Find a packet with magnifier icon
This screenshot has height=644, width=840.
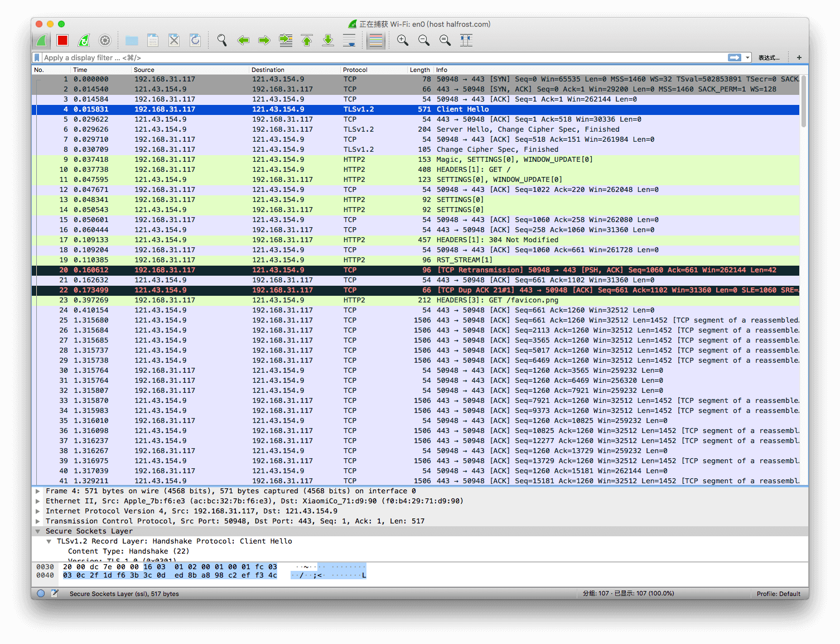222,40
